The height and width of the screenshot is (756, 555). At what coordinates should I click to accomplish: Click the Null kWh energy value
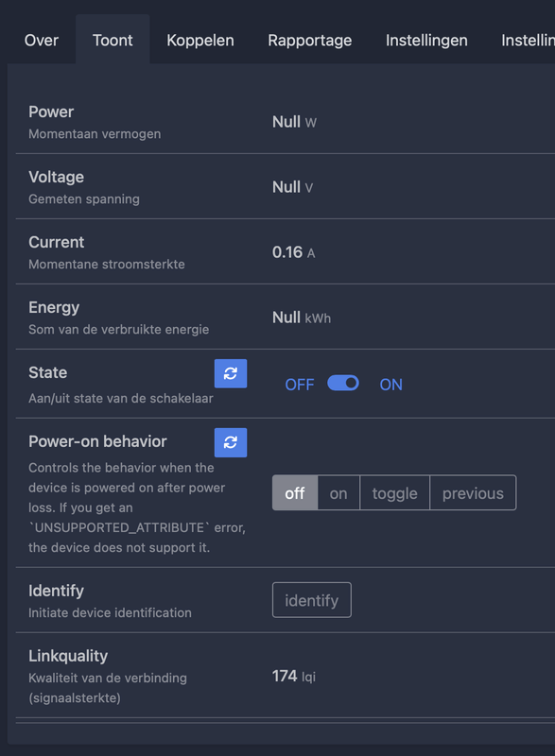point(302,318)
